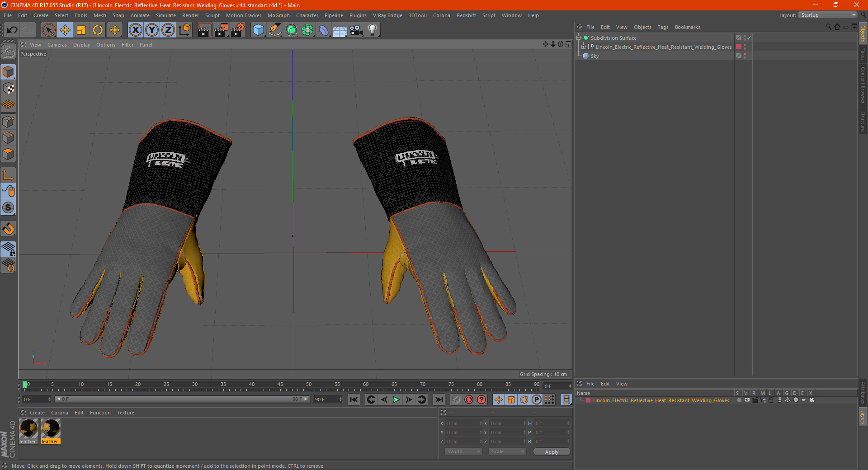The height and width of the screenshot is (470, 868).
Task: Open the deformer objects icon
Action: click(324, 30)
